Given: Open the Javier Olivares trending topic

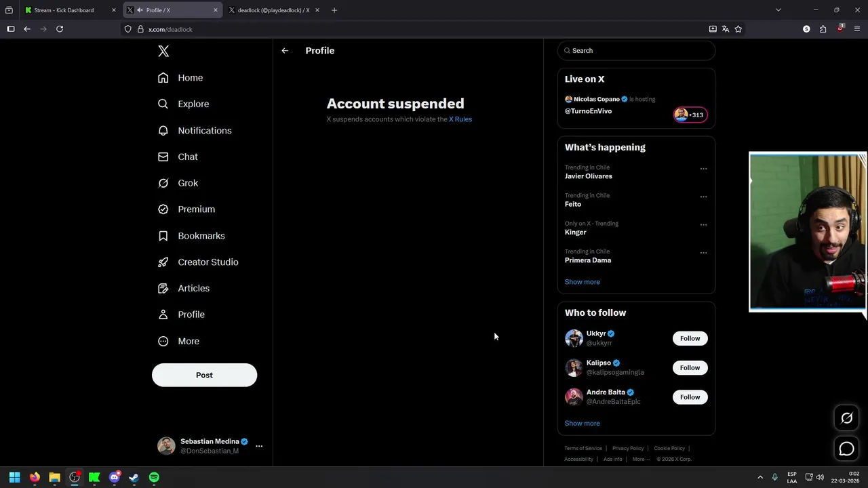Looking at the screenshot, I should (x=589, y=176).
